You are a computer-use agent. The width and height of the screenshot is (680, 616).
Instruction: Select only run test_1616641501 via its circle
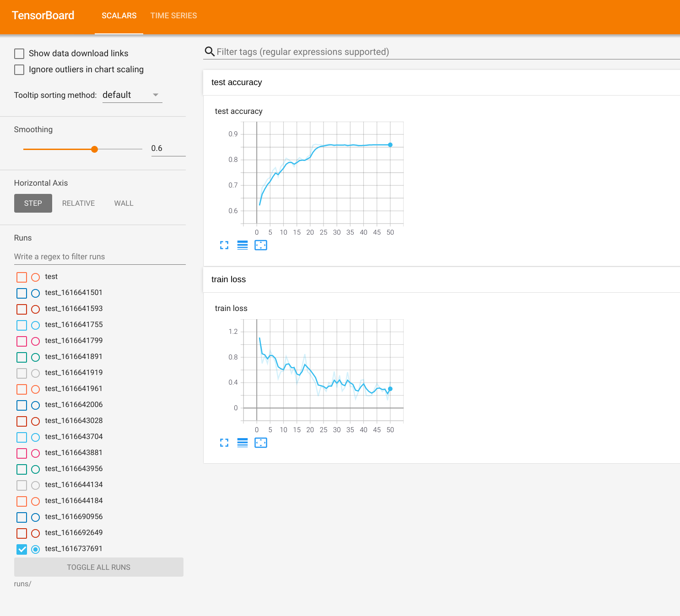pyautogui.click(x=36, y=293)
